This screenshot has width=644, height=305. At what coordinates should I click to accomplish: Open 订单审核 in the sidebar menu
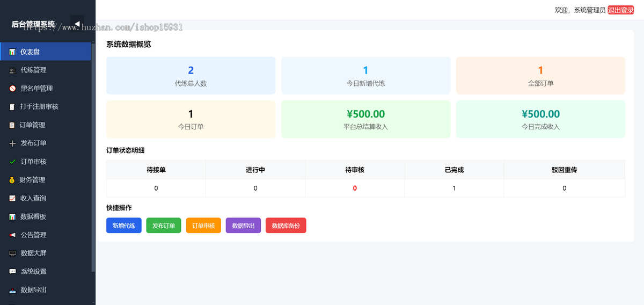[x=46, y=161]
